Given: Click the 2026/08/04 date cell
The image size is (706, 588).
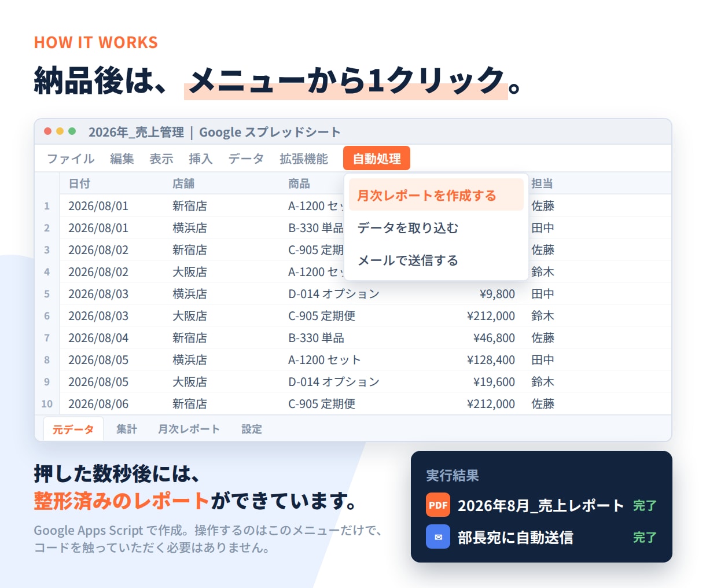Looking at the screenshot, I should (98, 337).
